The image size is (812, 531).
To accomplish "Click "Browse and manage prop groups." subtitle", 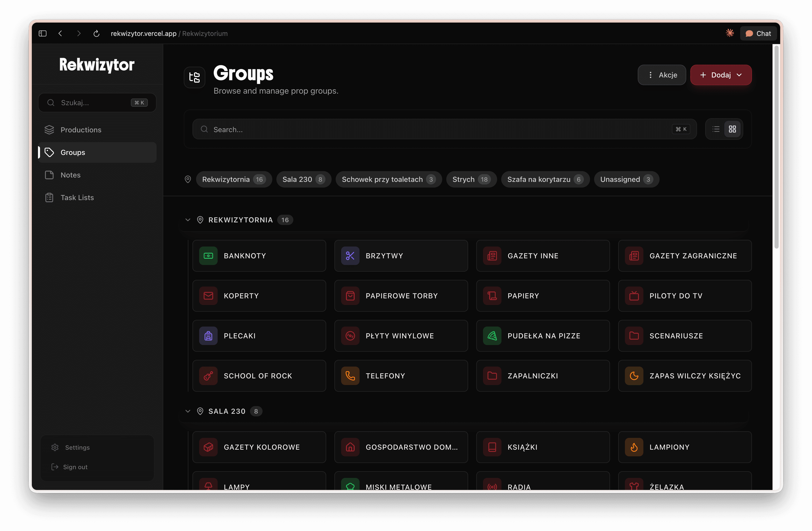I will [276, 91].
